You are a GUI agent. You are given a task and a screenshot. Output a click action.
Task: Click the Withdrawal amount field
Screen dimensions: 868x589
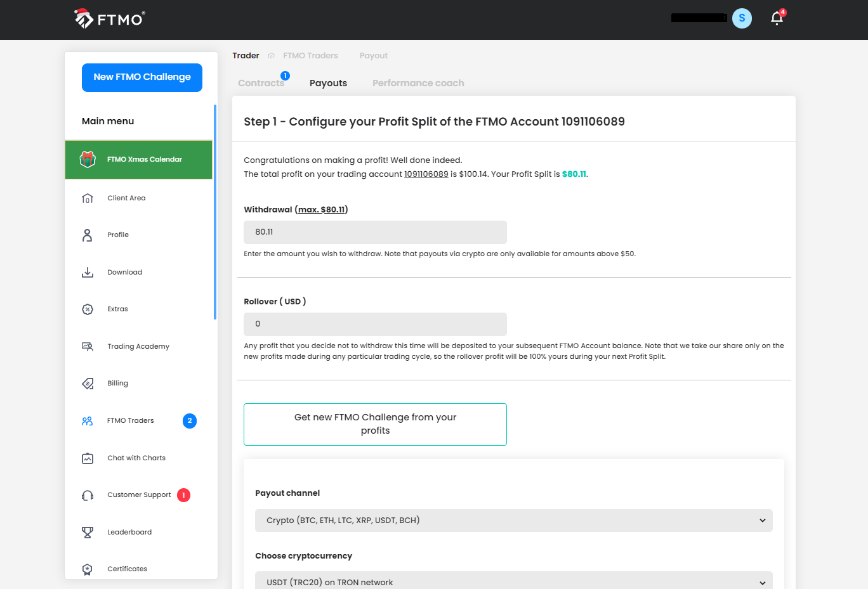pos(375,232)
